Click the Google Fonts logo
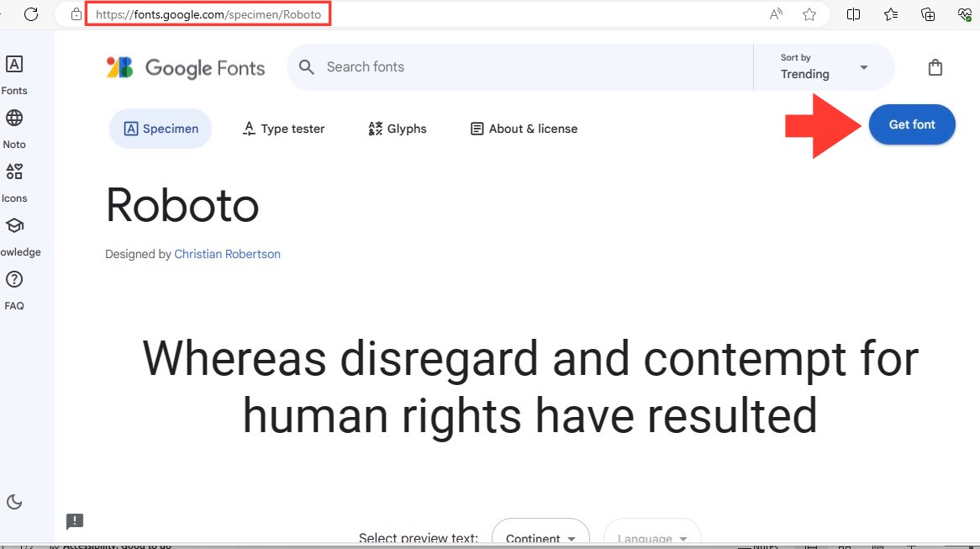Image resolution: width=980 pixels, height=549 pixels. pos(186,67)
